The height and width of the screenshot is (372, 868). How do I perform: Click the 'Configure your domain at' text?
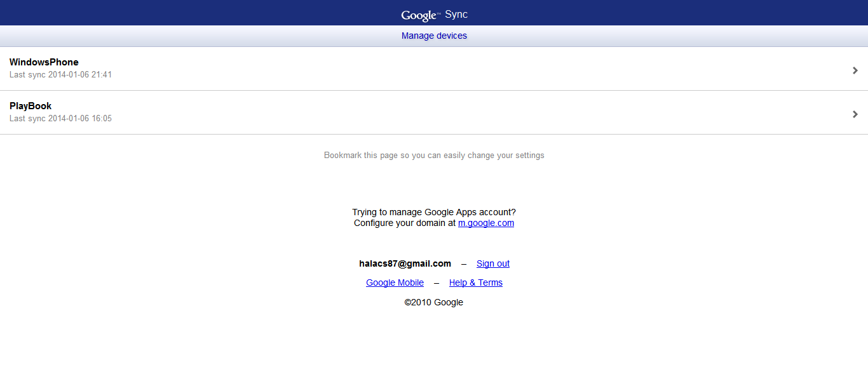(405, 223)
